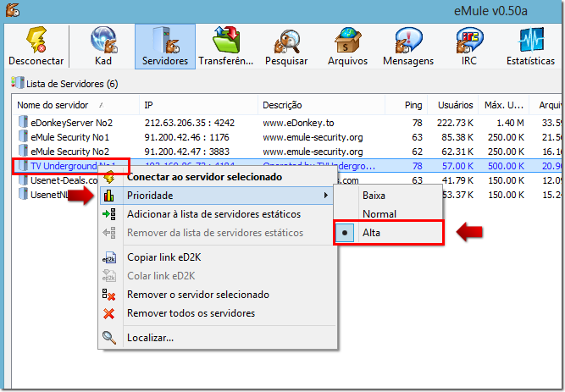Choose Remover todos os servidores
This screenshot has height=392, width=565.
219,313
